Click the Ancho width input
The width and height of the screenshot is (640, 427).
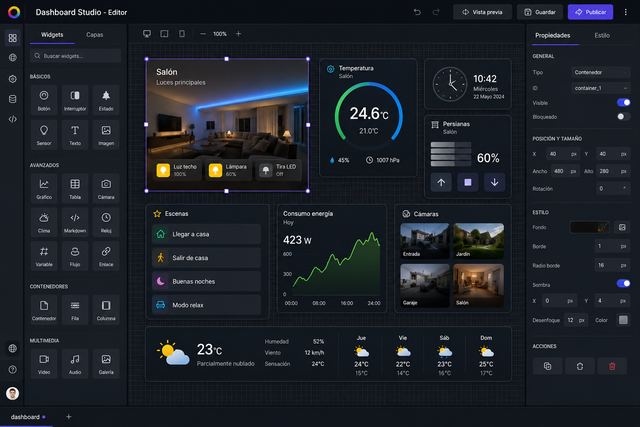(x=565, y=171)
